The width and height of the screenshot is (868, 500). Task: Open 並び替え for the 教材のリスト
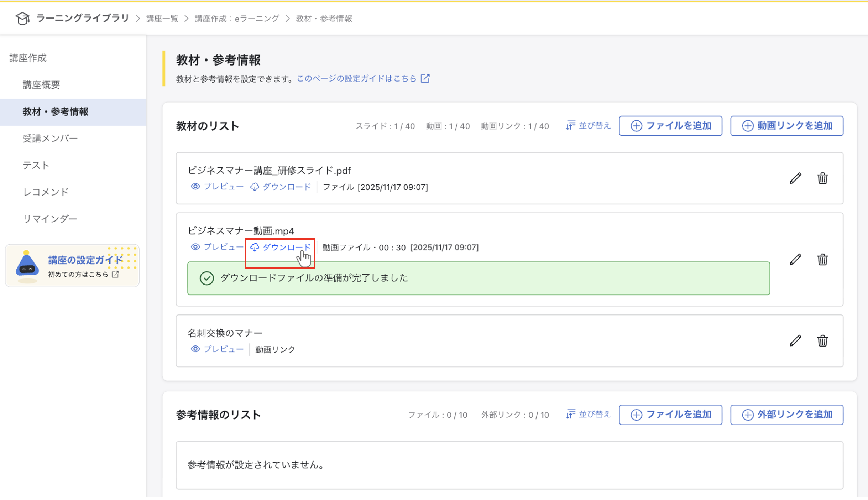(x=588, y=126)
